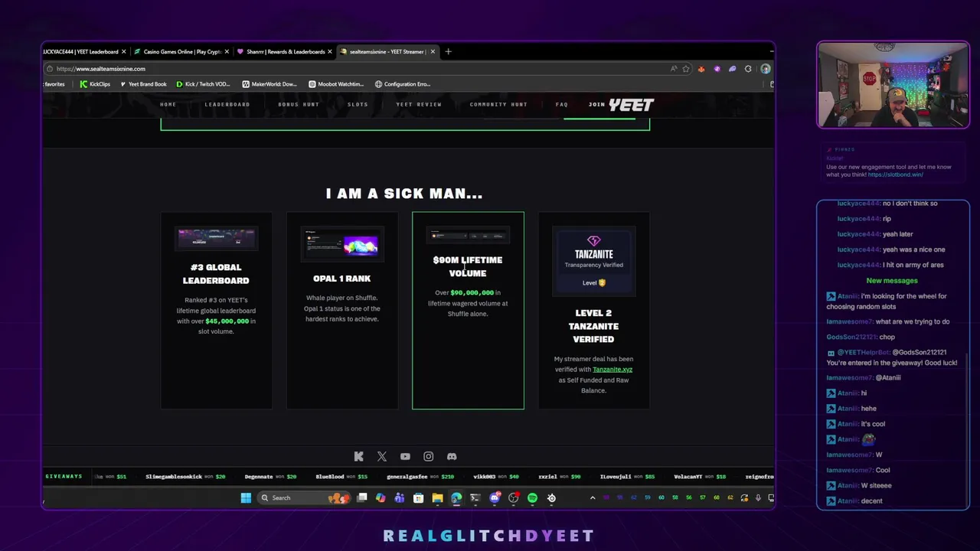Screen dimensions: 980x551
Task: Open BONUS HUNT in site navigation
Action: [x=299, y=104]
